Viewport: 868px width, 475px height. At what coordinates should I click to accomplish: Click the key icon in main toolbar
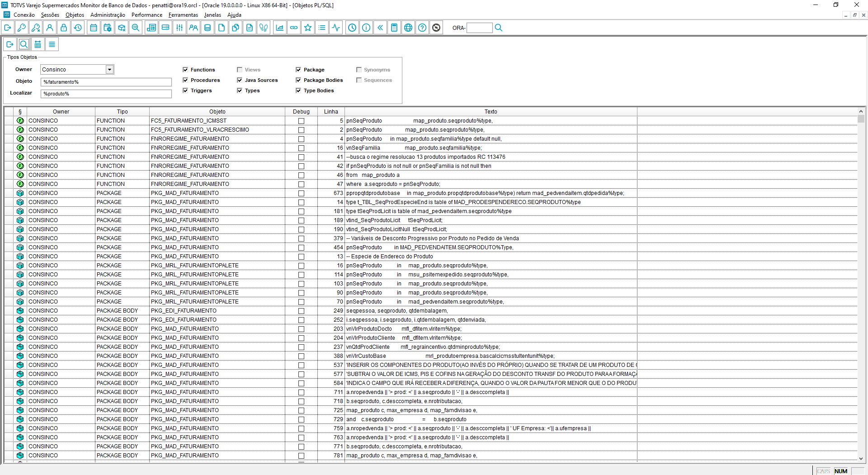pos(21,28)
